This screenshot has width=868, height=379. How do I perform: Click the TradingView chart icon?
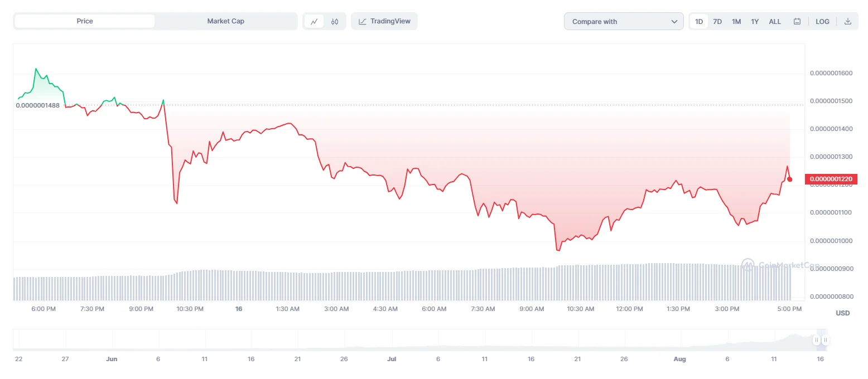tap(363, 22)
